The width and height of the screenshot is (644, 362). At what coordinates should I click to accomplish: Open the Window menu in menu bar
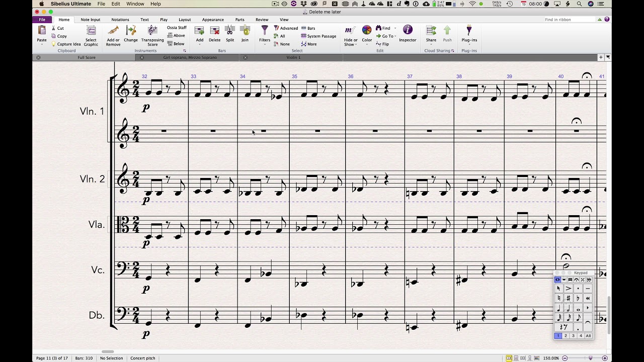pos(135,4)
